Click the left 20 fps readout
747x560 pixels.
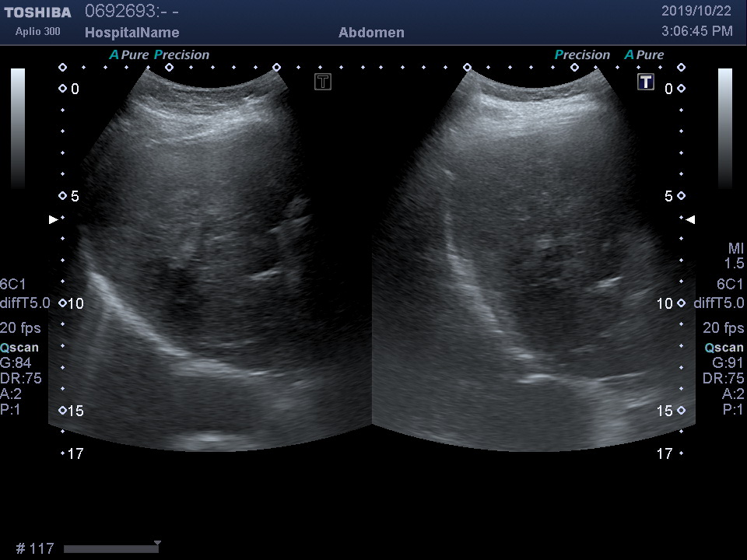(x=20, y=328)
